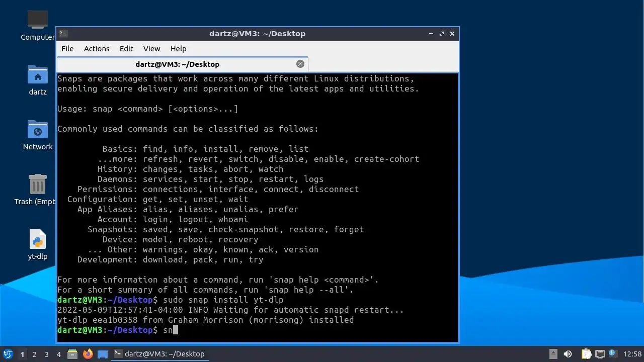
Task: Open the File menu in the terminal
Action: pyautogui.click(x=67, y=49)
